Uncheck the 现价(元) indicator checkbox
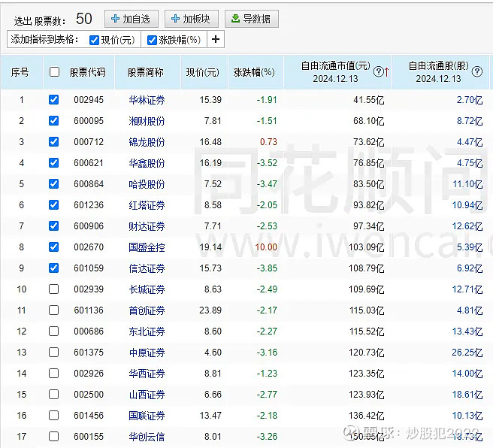Screen dimensions: 493x448 click(x=95, y=40)
